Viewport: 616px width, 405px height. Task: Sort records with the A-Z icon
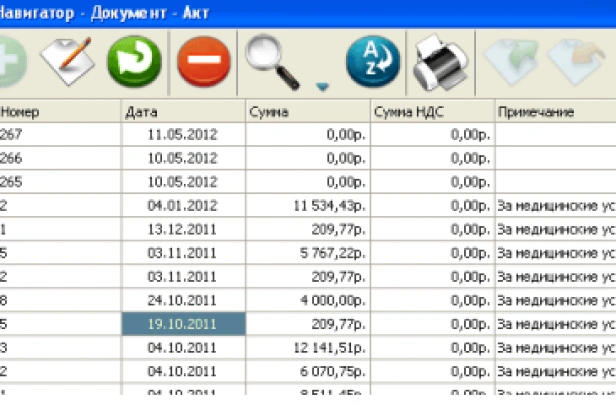coord(372,62)
